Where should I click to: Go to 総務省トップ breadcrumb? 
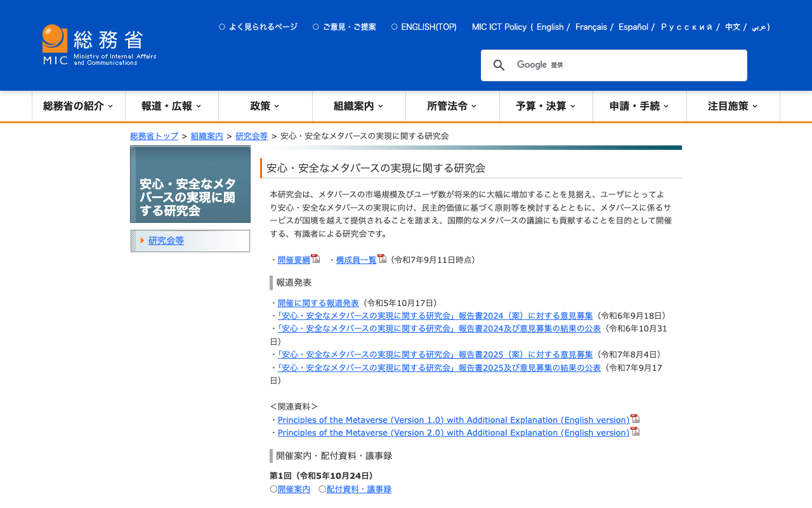(154, 136)
